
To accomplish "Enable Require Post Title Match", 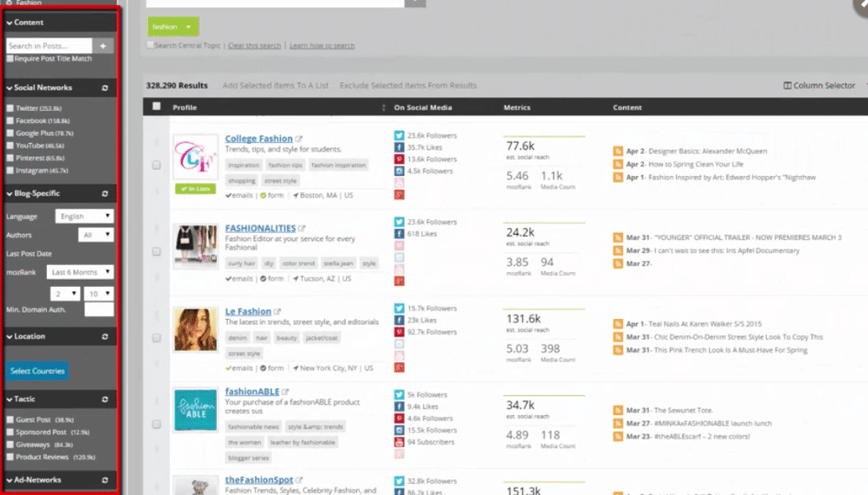I will tap(10, 59).
